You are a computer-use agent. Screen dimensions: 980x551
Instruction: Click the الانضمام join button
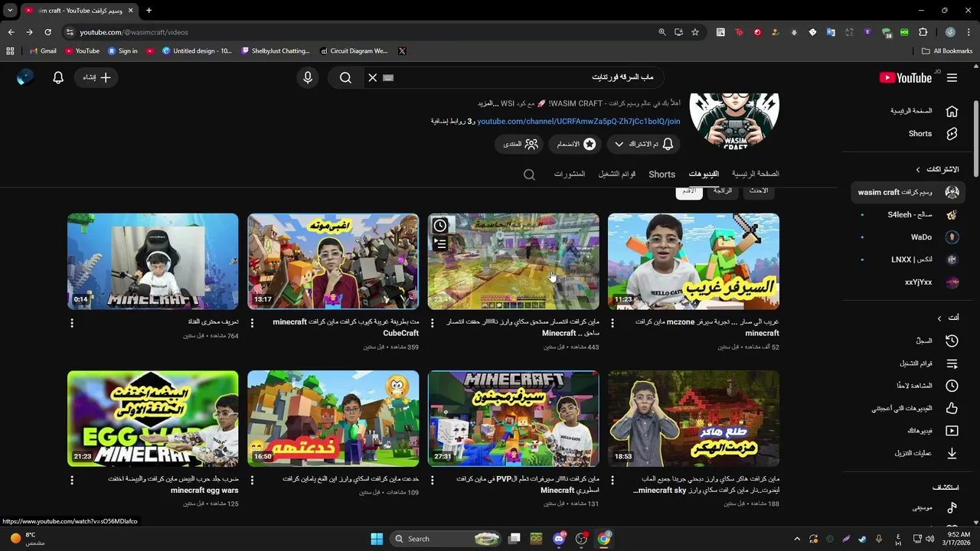coord(575,144)
